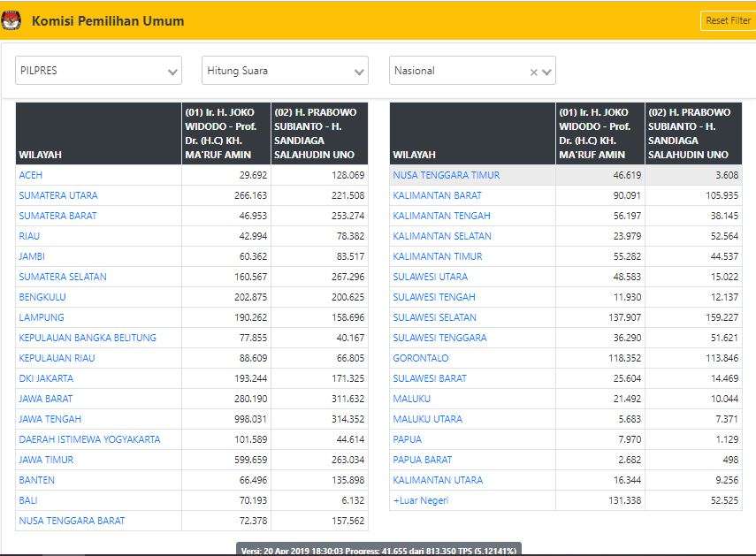This screenshot has width=756, height=556.
Task: Open the Hitung Suara dropdown
Action: (285, 71)
